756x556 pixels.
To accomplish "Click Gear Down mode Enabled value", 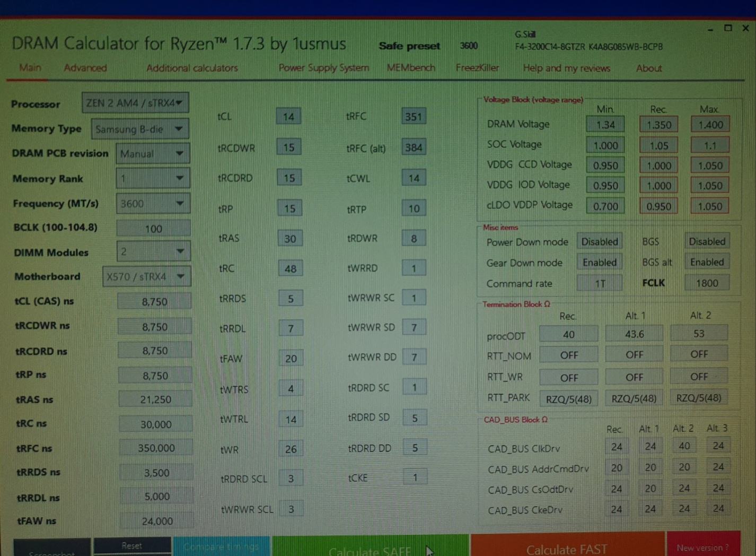I will tap(600, 262).
